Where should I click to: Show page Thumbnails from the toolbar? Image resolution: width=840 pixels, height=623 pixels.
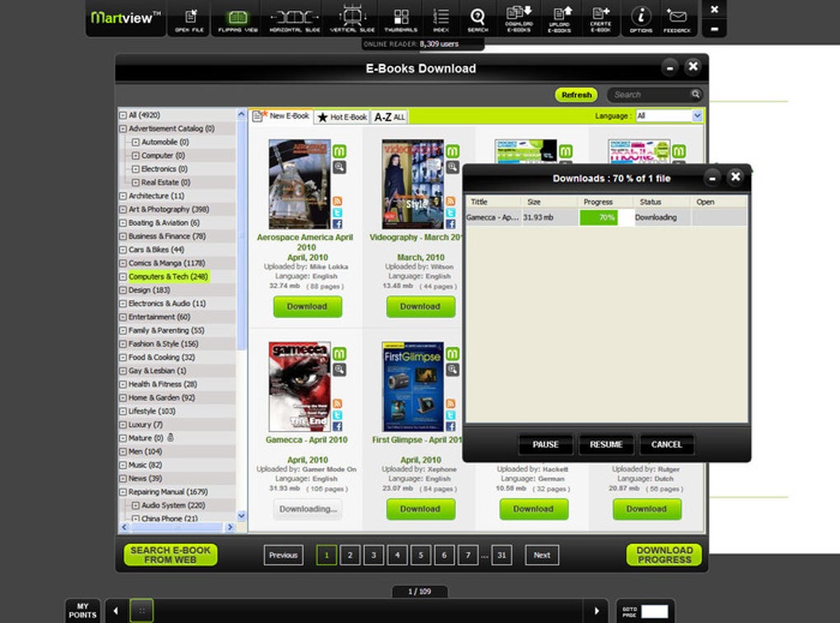401,19
